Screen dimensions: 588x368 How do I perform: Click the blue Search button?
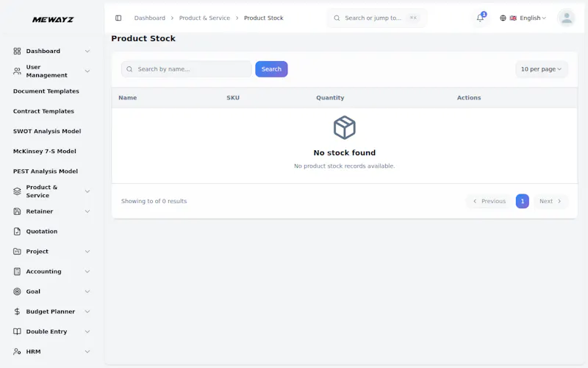tap(271, 69)
